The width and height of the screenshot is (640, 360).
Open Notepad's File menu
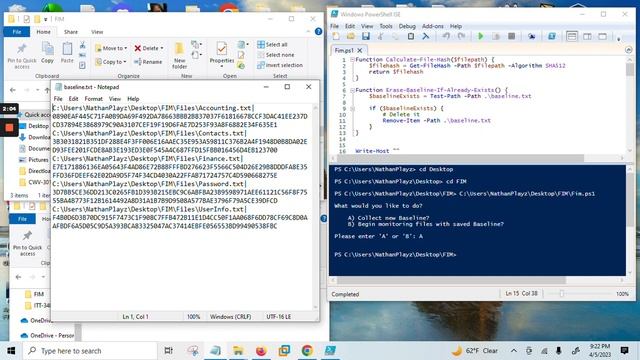(58, 99)
